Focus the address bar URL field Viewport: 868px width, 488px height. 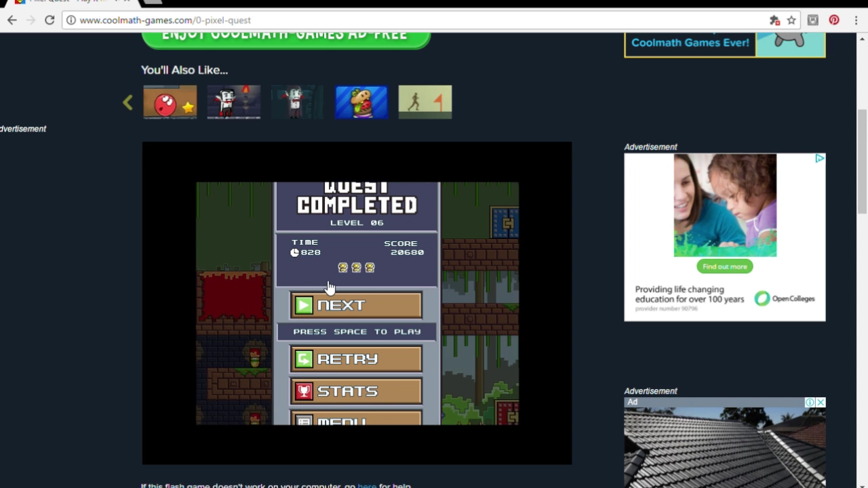coord(420,20)
